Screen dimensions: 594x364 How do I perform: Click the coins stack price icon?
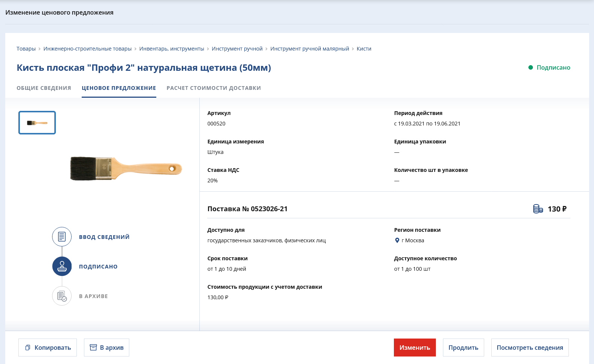[538, 209]
